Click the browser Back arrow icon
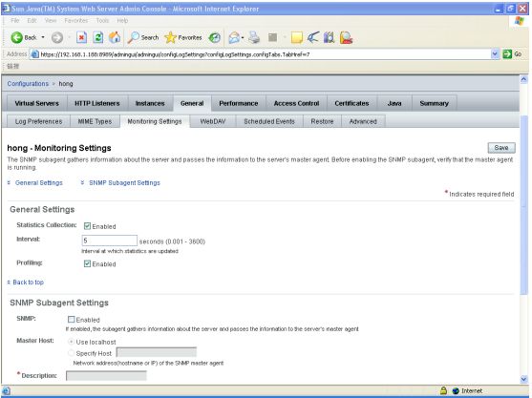 coord(16,37)
